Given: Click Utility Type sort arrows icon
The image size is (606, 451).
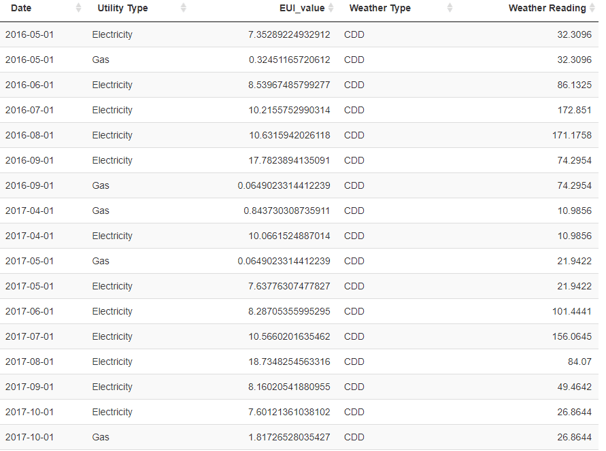Looking at the screenshot, I should (184, 8).
